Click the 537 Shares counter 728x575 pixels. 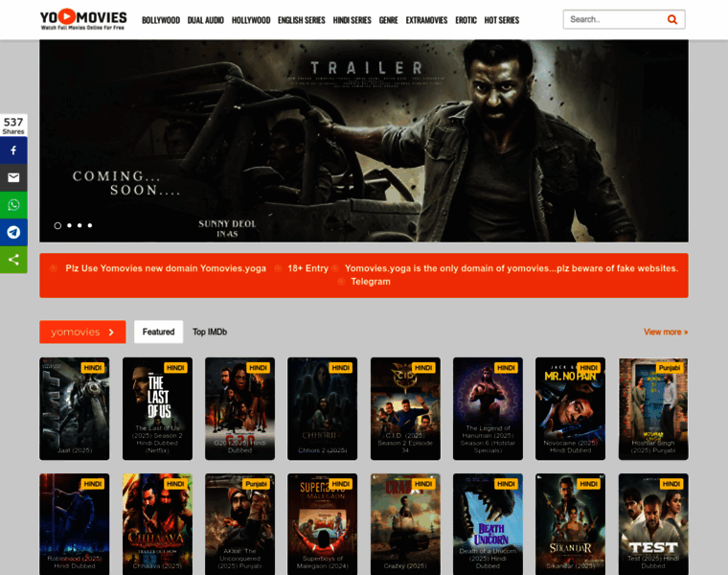click(13, 126)
